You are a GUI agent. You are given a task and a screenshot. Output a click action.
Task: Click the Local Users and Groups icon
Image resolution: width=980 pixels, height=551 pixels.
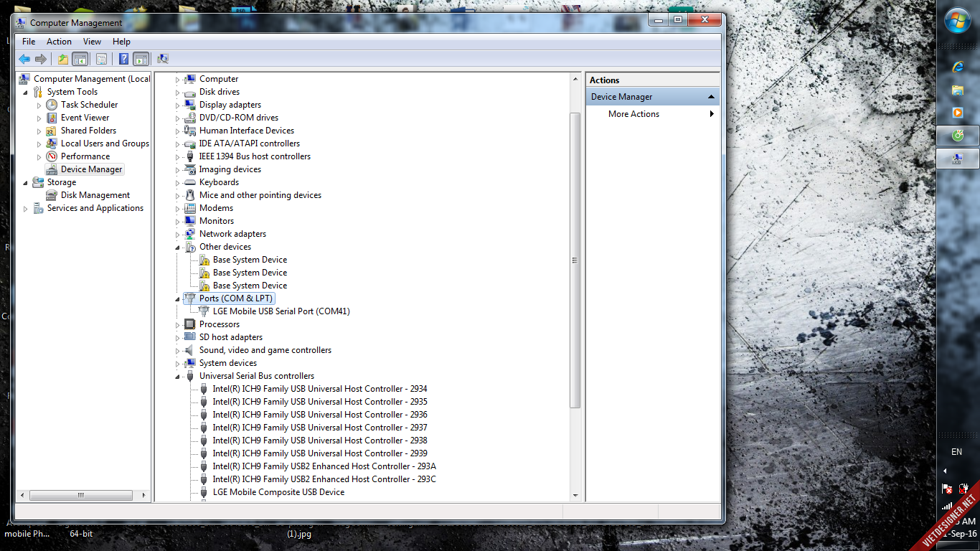(52, 143)
